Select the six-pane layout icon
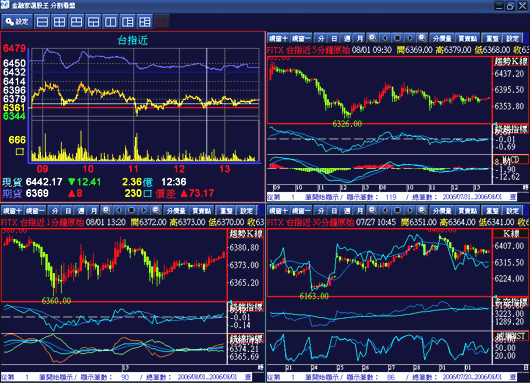Screen dimensions: 530x385 pos(145,22)
